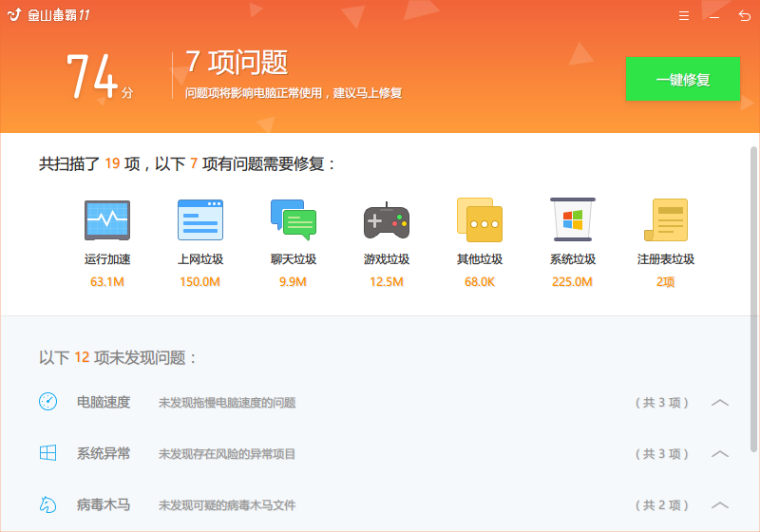
Task: Click the 电脑速度 speedometer icon
Action: click(48, 402)
